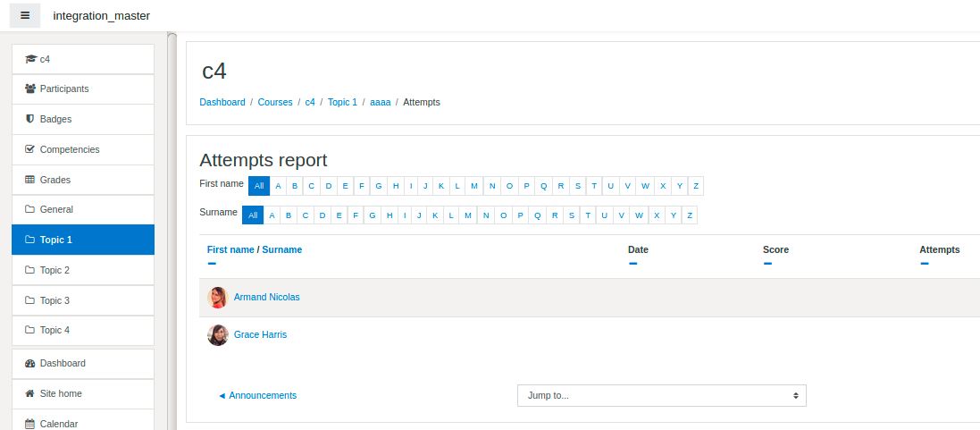The height and width of the screenshot is (430, 980).
Task: Go to Site home
Action: 83,393
